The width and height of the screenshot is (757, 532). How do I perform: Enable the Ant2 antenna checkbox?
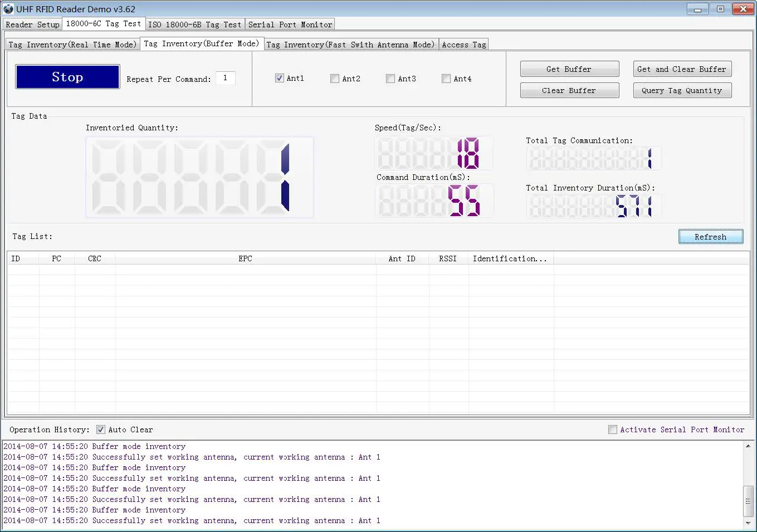[x=334, y=78]
